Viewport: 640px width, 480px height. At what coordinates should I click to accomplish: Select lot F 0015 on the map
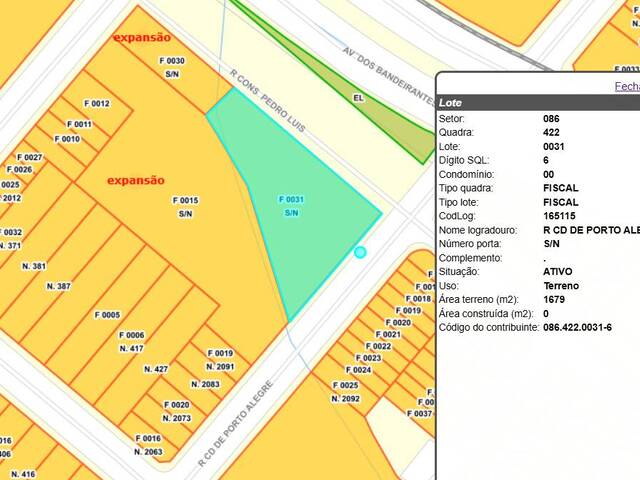[185, 207]
